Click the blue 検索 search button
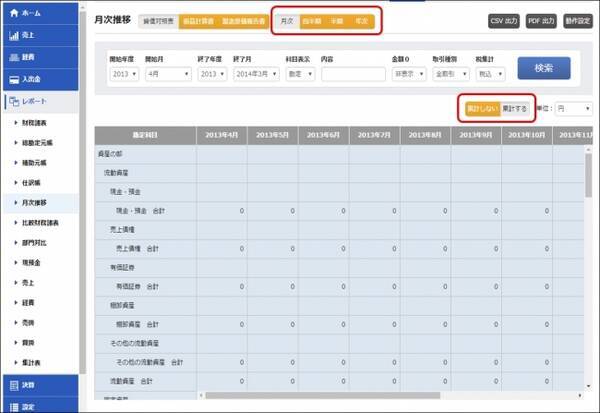The image size is (600, 413). pyautogui.click(x=544, y=68)
